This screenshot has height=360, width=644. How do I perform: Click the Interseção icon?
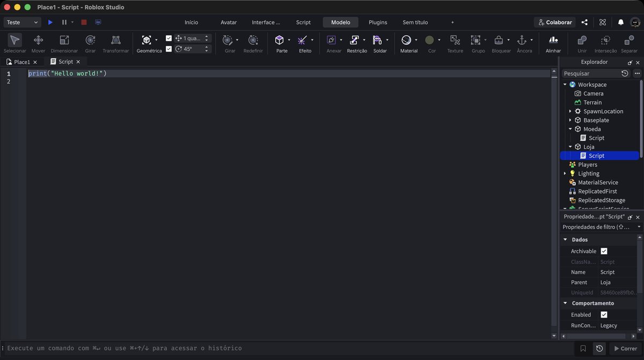[x=605, y=40]
